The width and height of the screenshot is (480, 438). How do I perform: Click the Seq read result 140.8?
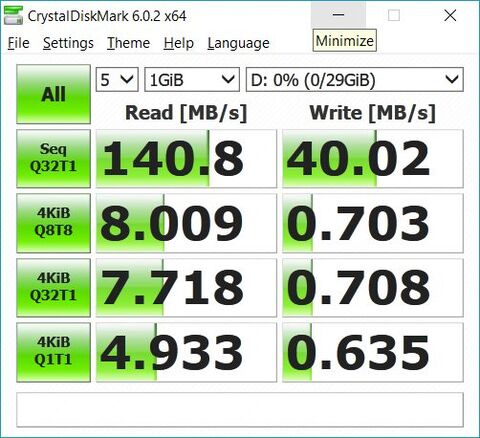click(x=186, y=159)
